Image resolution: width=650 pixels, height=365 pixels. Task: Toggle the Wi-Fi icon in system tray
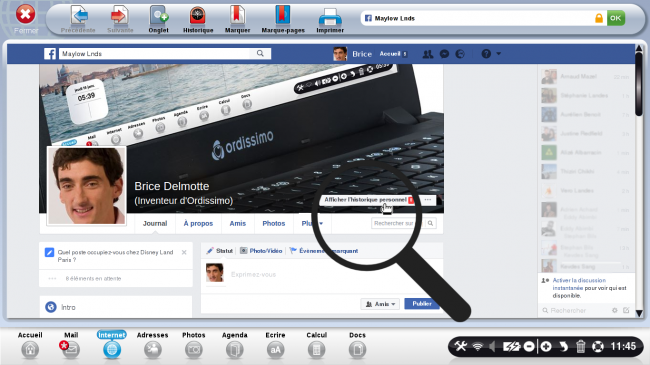(478, 346)
